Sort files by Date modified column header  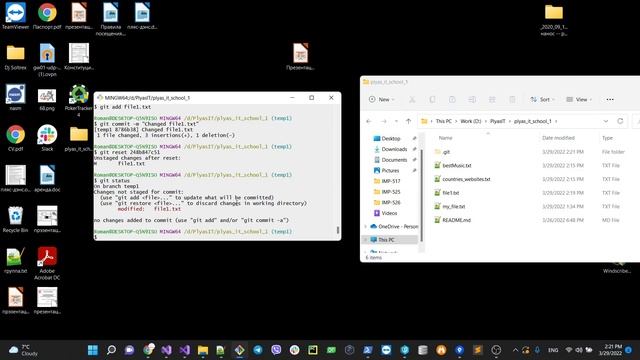[x=558, y=138]
